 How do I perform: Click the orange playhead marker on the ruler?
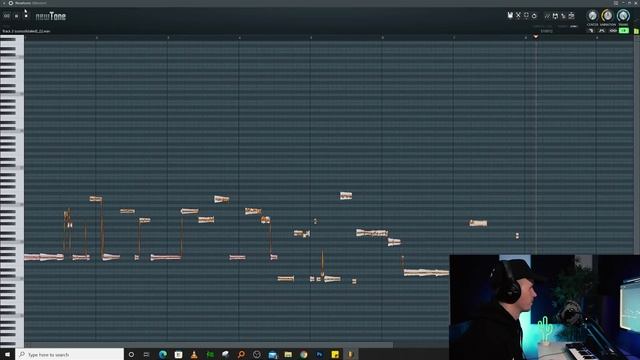(536, 37)
